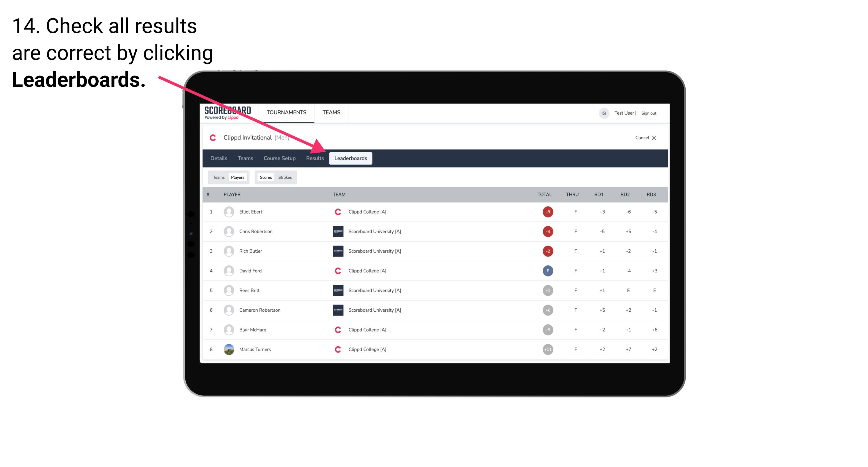The height and width of the screenshot is (467, 868).
Task: Click the avatar icon for David Ford
Action: (x=228, y=271)
